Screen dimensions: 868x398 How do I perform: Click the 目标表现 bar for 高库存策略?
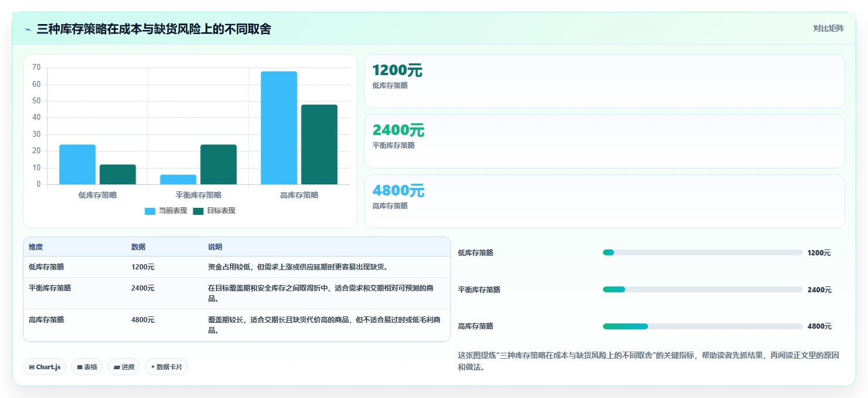pyautogui.click(x=320, y=144)
